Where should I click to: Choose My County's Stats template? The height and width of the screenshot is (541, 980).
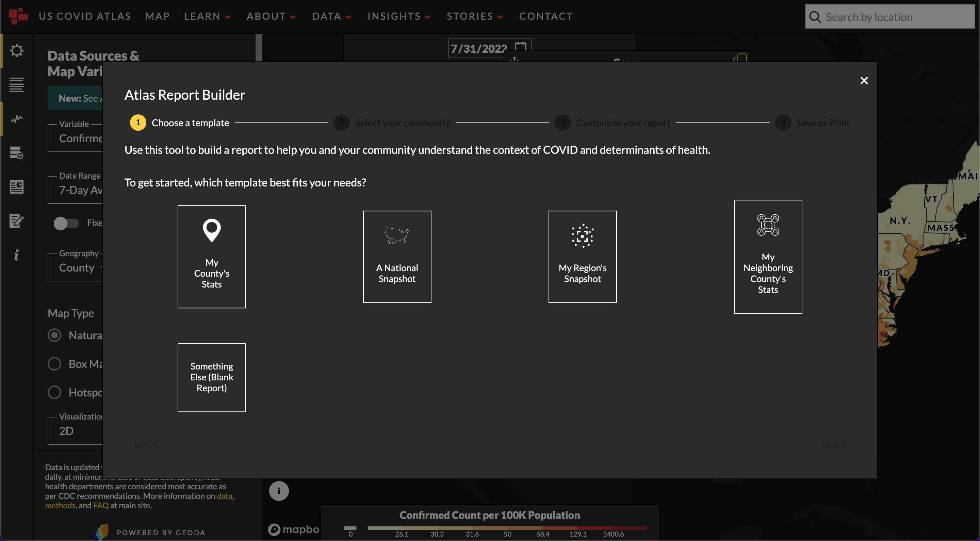[x=212, y=257]
